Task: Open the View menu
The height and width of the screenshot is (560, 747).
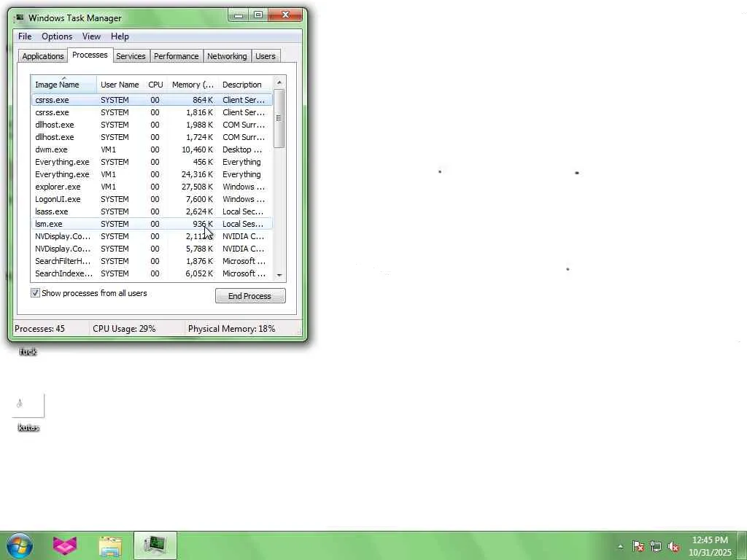Action: (x=91, y=36)
